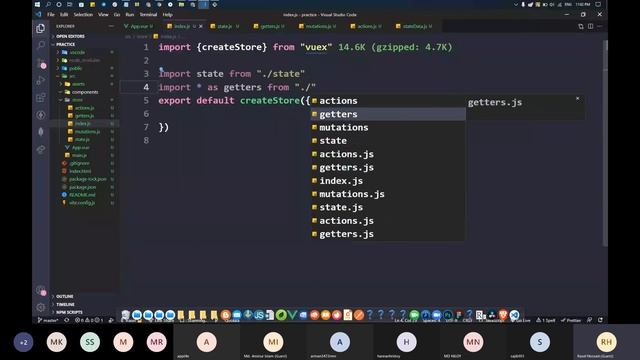
Task: Click the MK participant avatar
Action: (x=57, y=342)
